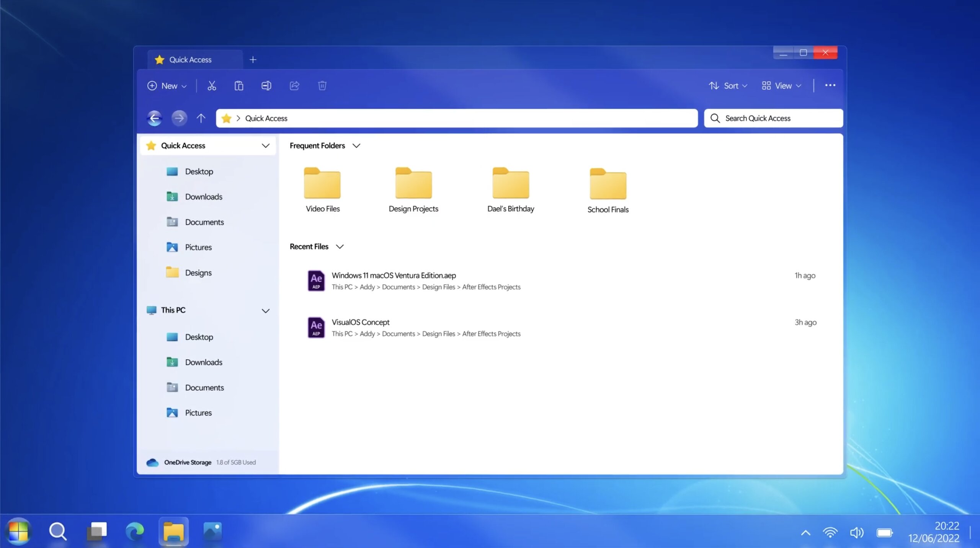Click the chevron before Quick Access in address bar
This screenshot has width=980, height=548.
[238, 118]
